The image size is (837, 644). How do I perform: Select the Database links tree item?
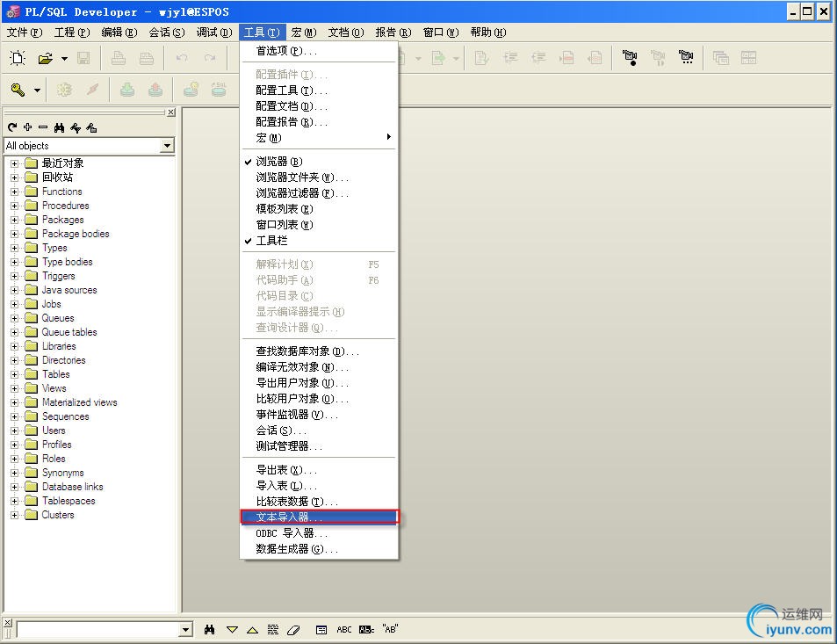pyautogui.click(x=73, y=487)
